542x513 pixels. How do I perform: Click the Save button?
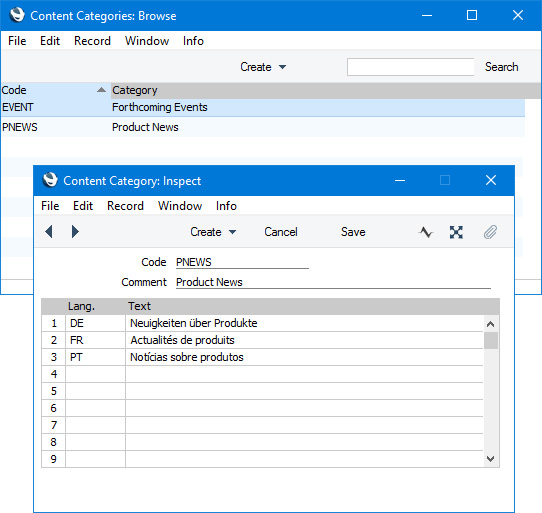click(353, 232)
